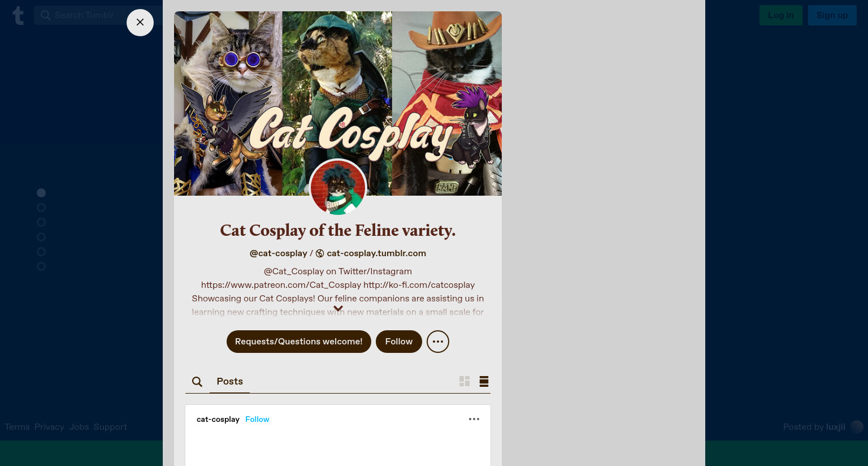Select the second page indicator dot

coord(41,208)
